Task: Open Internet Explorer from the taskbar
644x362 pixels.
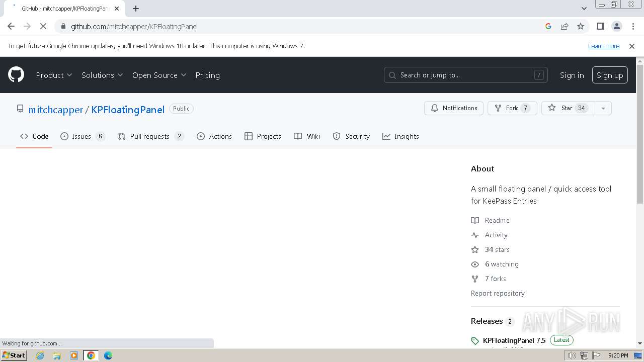Action: pos(40,355)
